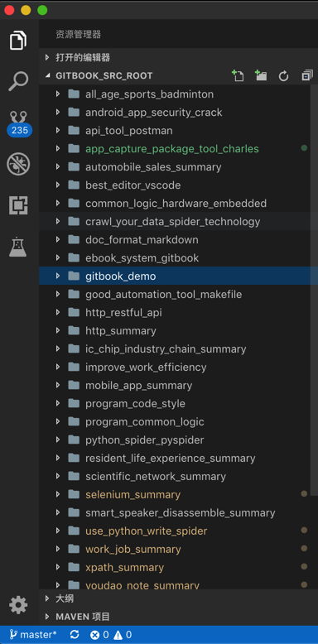Image resolution: width=318 pixels, height=644 pixels.
Task: Open errors and warnings count
Action: 111,635
